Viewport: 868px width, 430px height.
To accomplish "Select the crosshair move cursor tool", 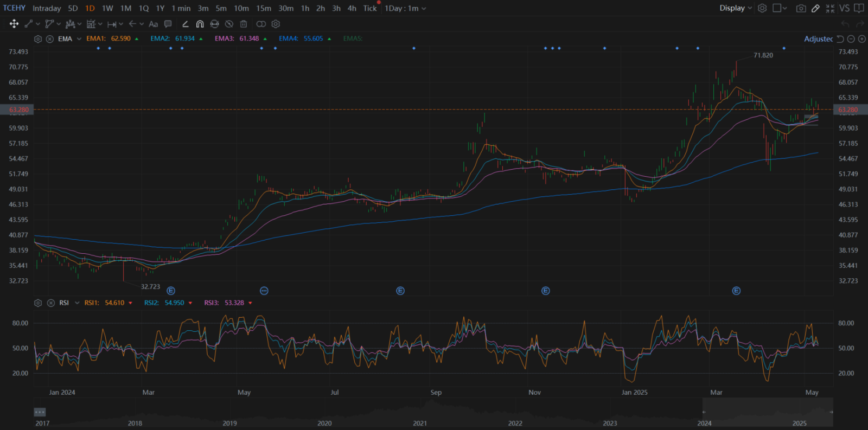I will point(14,24).
